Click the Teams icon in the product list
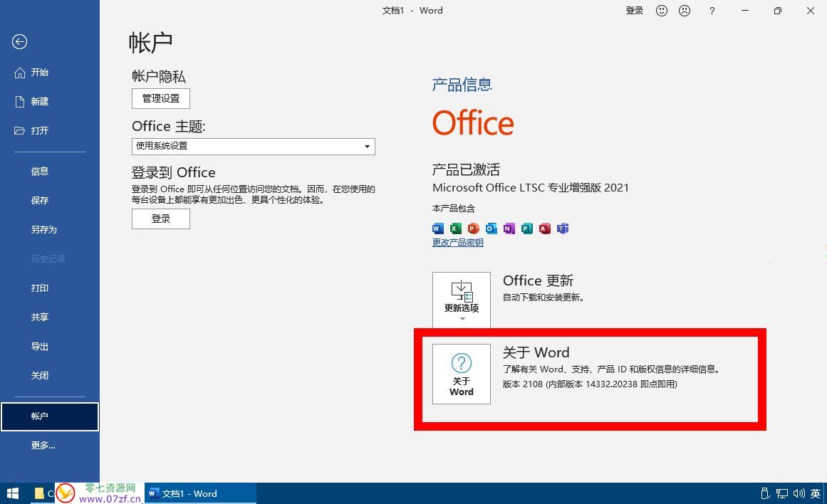This screenshot has width=827, height=504. coord(563,229)
